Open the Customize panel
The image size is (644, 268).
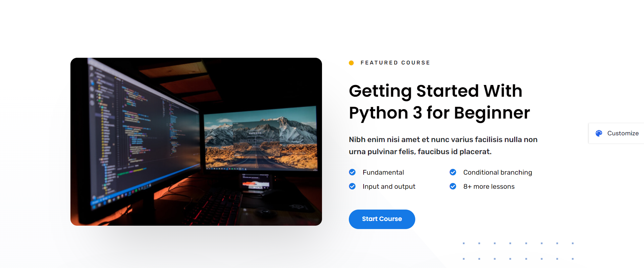click(x=616, y=133)
